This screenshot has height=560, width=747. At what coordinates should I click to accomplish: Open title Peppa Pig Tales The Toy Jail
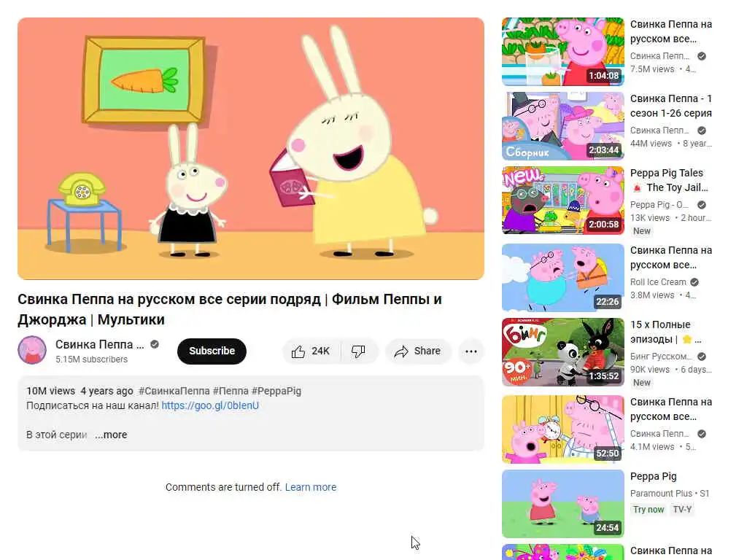point(669,180)
